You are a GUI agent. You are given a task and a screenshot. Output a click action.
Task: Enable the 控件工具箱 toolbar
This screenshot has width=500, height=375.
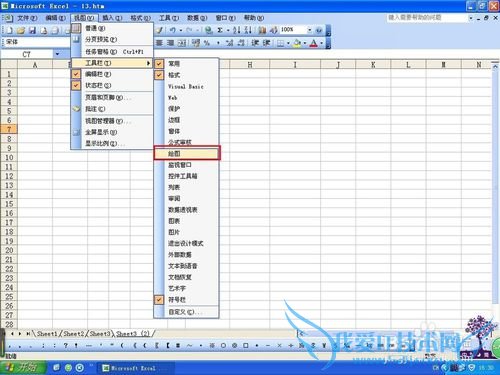(186, 176)
